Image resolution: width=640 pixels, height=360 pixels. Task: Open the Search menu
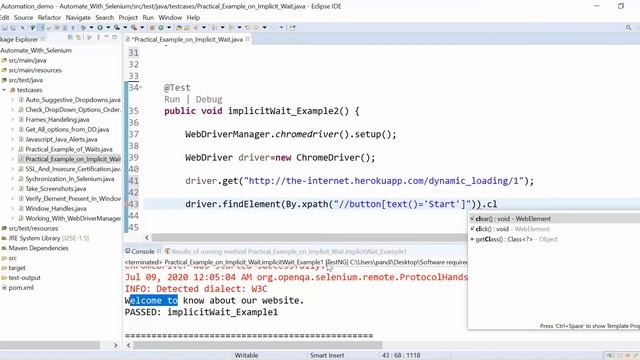104,18
